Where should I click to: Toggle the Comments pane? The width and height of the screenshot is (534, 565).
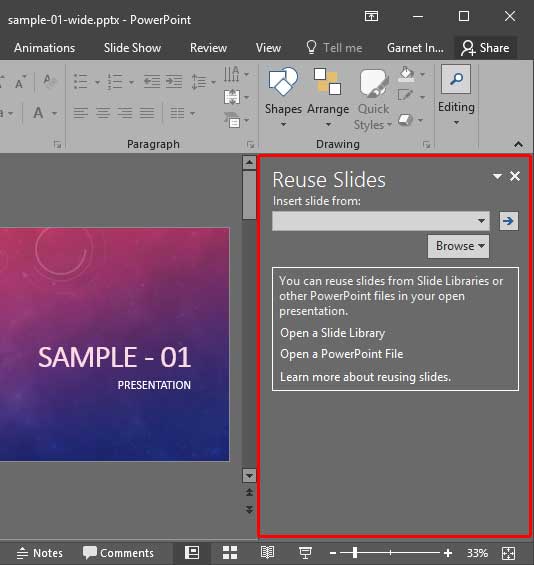[118, 553]
